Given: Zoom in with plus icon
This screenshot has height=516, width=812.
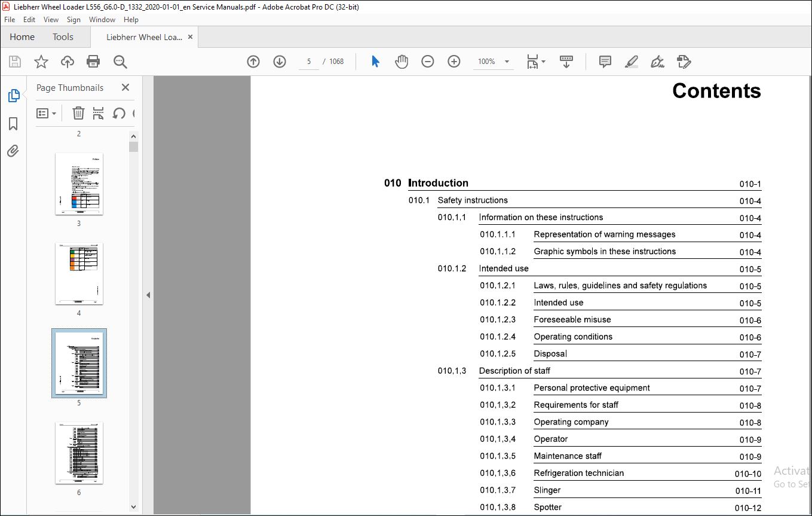Looking at the screenshot, I should click(x=454, y=62).
